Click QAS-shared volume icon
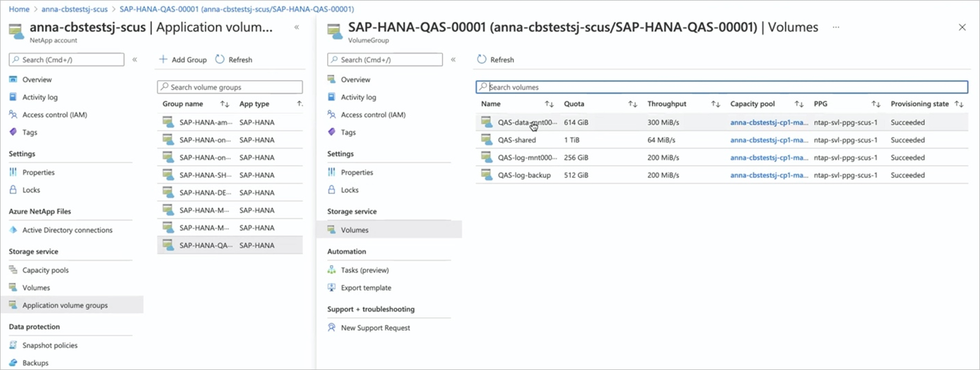Screen dimensions: 980x370 pos(486,139)
